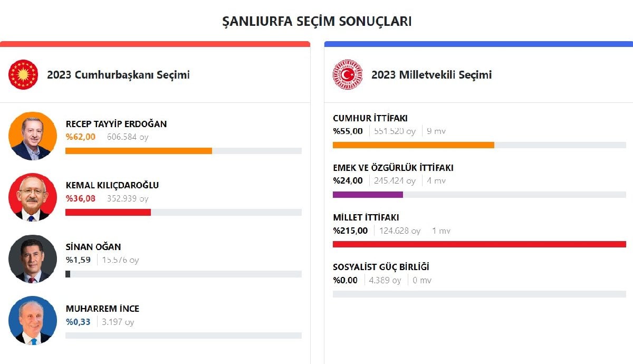This screenshot has height=364, width=633.
Task: Click the MUHARREM İNCE name
Action: (102, 309)
